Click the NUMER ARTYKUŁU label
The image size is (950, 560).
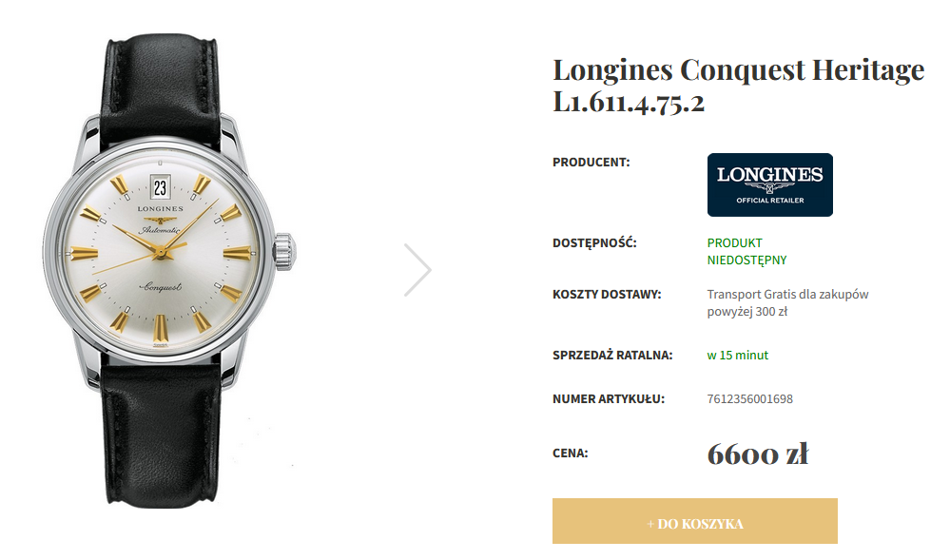click(609, 398)
